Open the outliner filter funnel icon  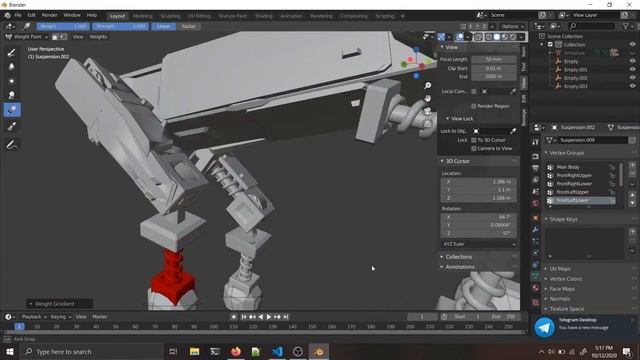[x=626, y=26]
